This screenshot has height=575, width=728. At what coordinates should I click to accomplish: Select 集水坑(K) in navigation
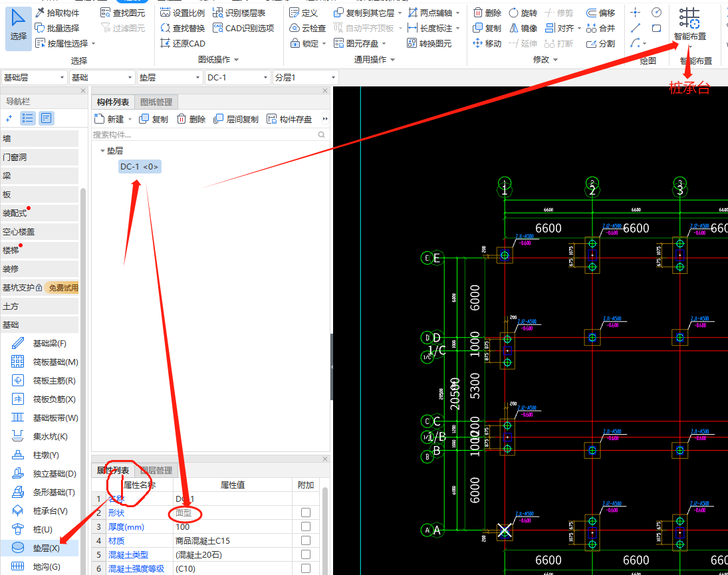point(39,436)
